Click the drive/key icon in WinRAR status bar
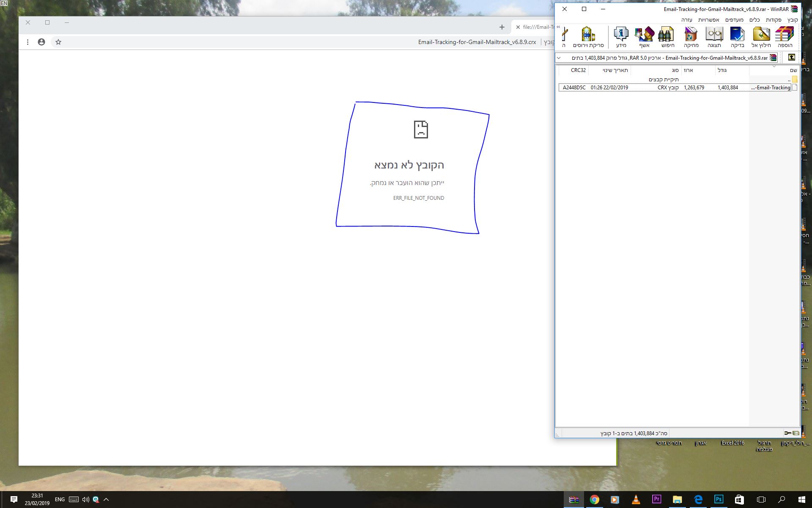The height and width of the screenshot is (508, 812). click(x=792, y=433)
